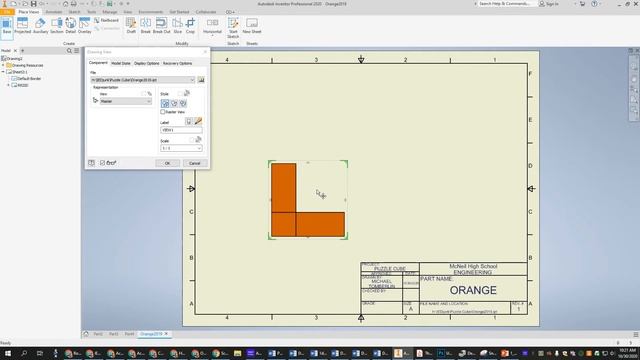Toggle the Scale from base checkbox
Image resolution: width=640 pixels, height=360 pixels.
click(191, 140)
